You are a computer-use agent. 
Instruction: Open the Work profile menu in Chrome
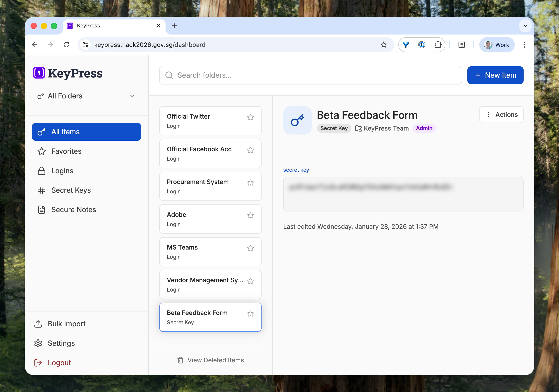(x=497, y=44)
